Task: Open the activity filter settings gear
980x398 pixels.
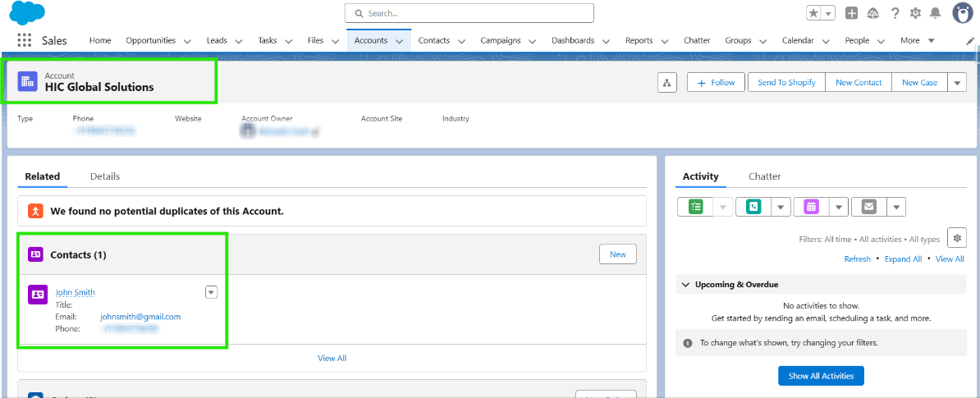Action: [x=957, y=238]
